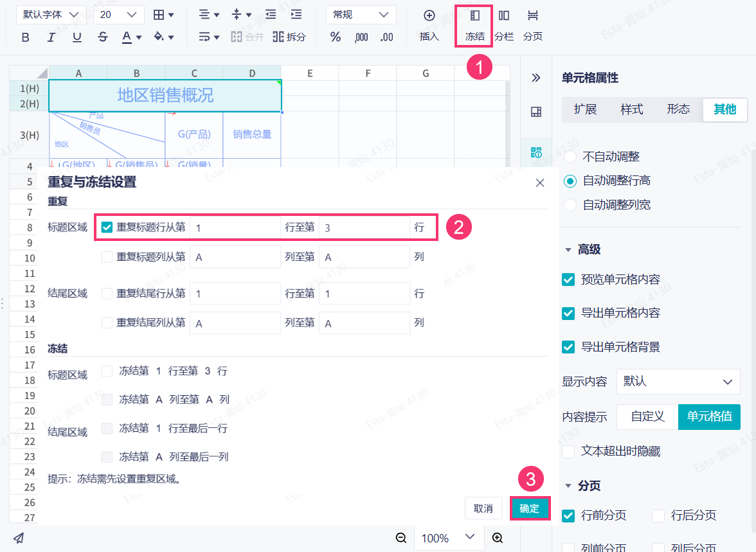Screen dimensions: 756x552
Task: Click the paper plane icon at bottom left
Action: (19, 538)
